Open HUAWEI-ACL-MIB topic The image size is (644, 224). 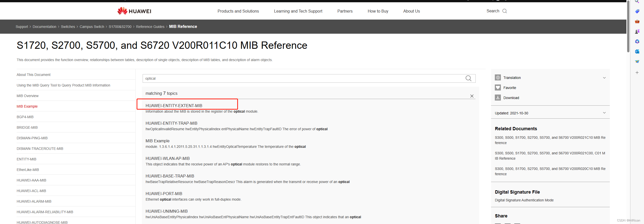[x=31, y=191]
